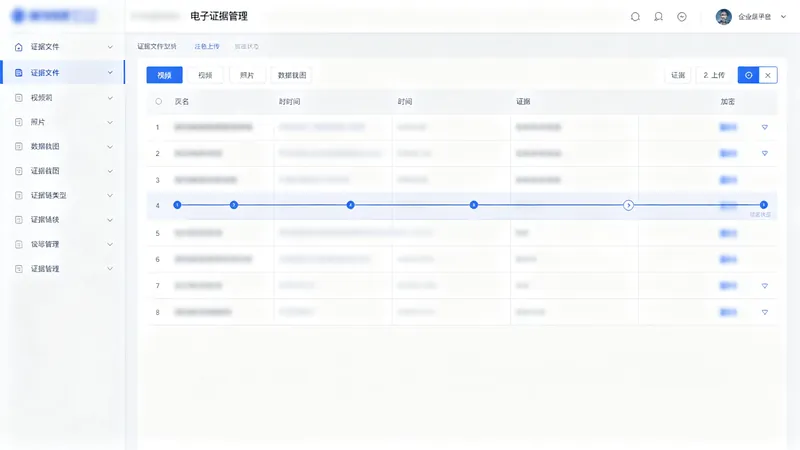This screenshot has height=450, width=800.
Task: Expand the 证据截图 sidebar chevron
Action: pos(110,171)
